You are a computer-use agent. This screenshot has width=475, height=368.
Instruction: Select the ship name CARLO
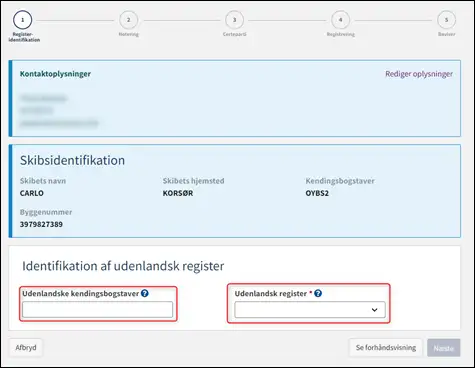(x=32, y=193)
